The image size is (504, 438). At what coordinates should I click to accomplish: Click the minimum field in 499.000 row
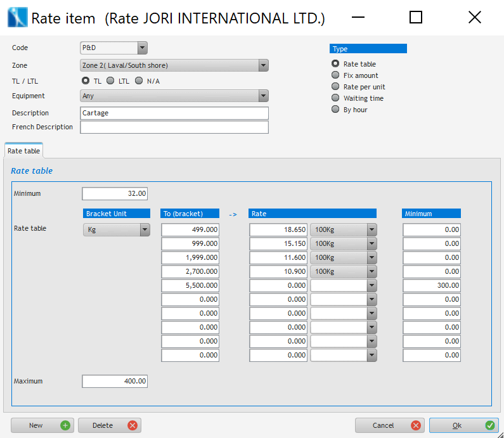pyautogui.click(x=432, y=229)
